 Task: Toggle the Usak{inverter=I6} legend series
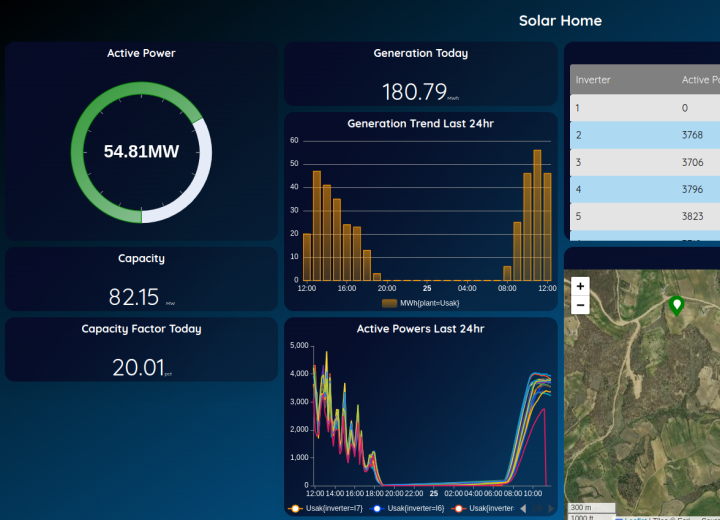(x=407, y=509)
